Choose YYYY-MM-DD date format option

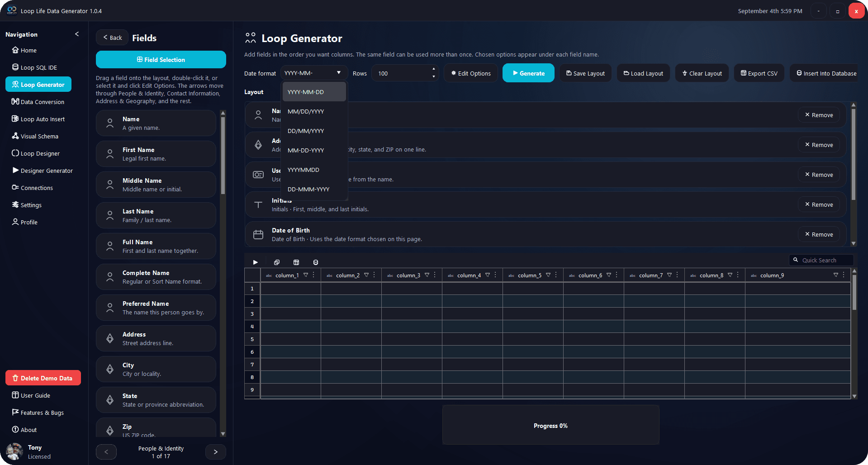pos(314,92)
